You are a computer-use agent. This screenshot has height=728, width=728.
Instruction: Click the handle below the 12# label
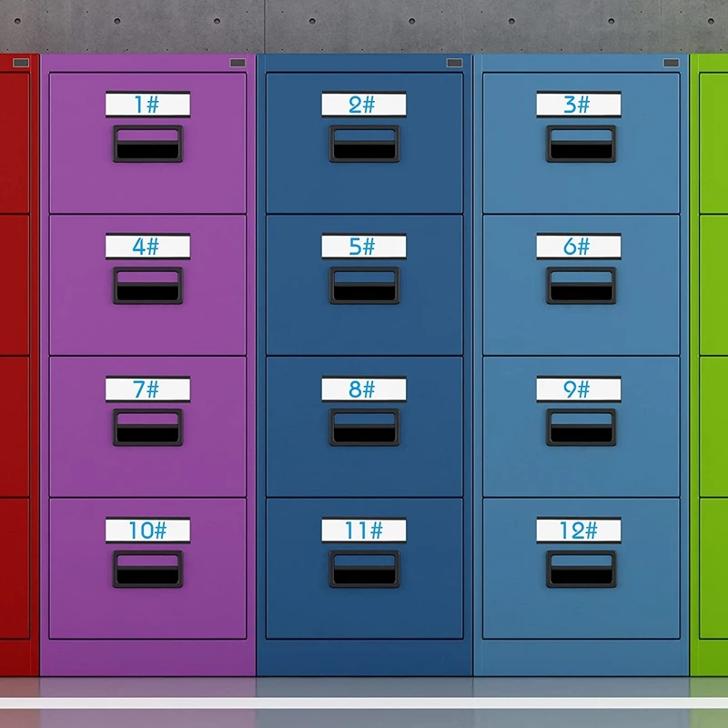[581, 570]
